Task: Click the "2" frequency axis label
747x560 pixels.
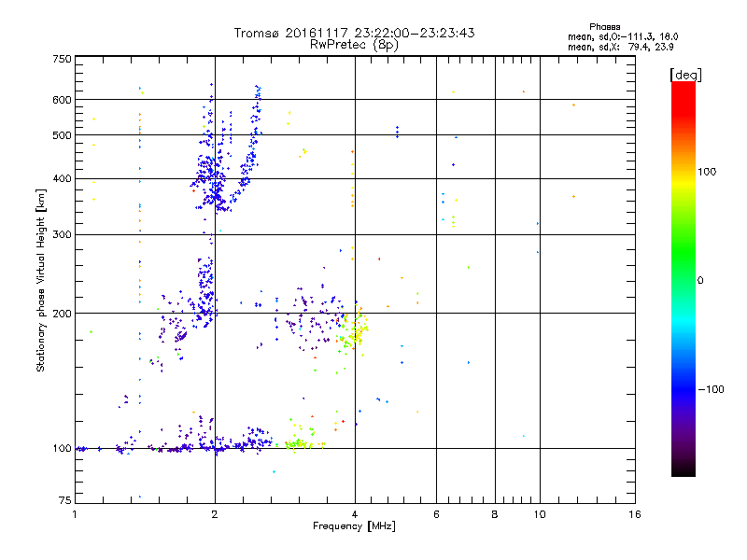Action: pos(215,514)
